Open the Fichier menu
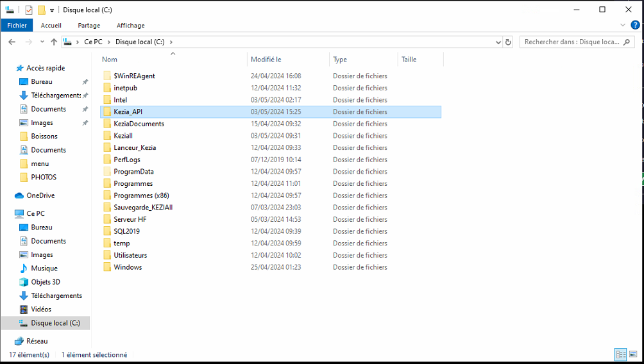Viewport: 644px width, 364px height. (17, 25)
